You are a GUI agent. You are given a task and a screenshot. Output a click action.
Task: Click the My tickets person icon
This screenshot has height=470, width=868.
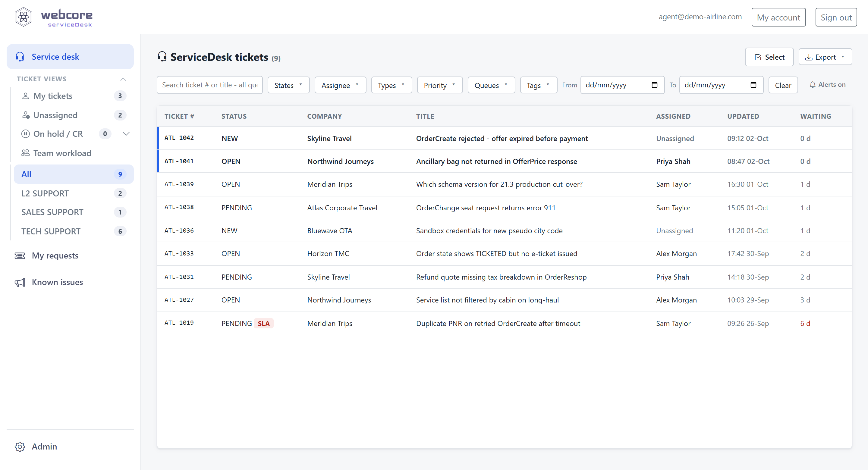click(x=25, y=96)
